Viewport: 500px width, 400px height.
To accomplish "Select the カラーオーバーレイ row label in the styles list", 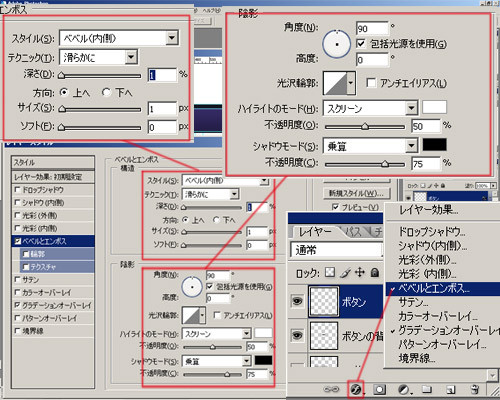I will click(x=47, y=292).
